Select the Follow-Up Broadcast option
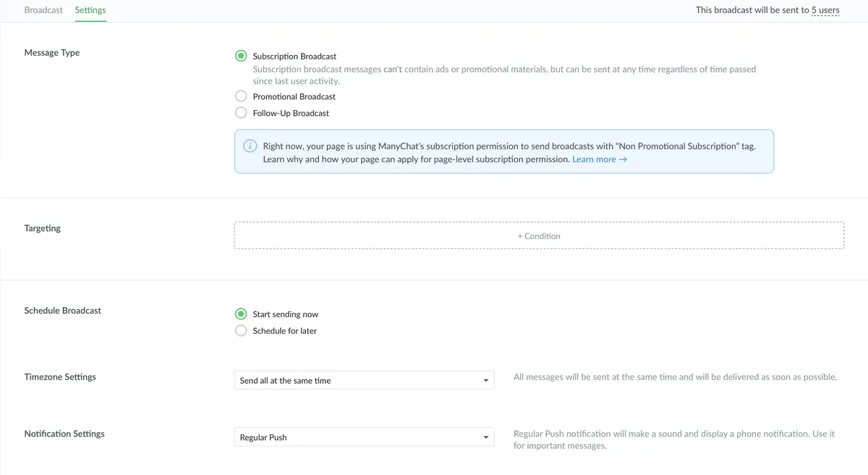868x475 pixels. tap(241, 113)
